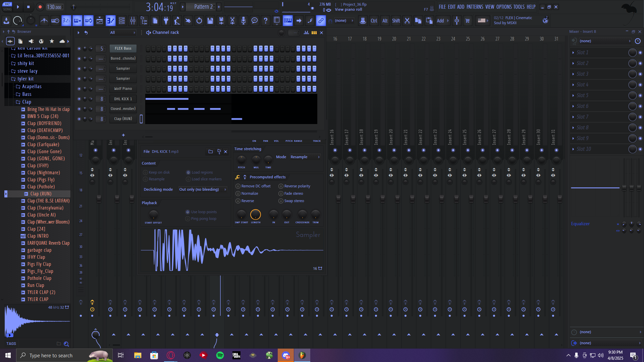This screenshot has width=644, height=362.
Task: Open the VIEW menu
Action: (490, 7)
